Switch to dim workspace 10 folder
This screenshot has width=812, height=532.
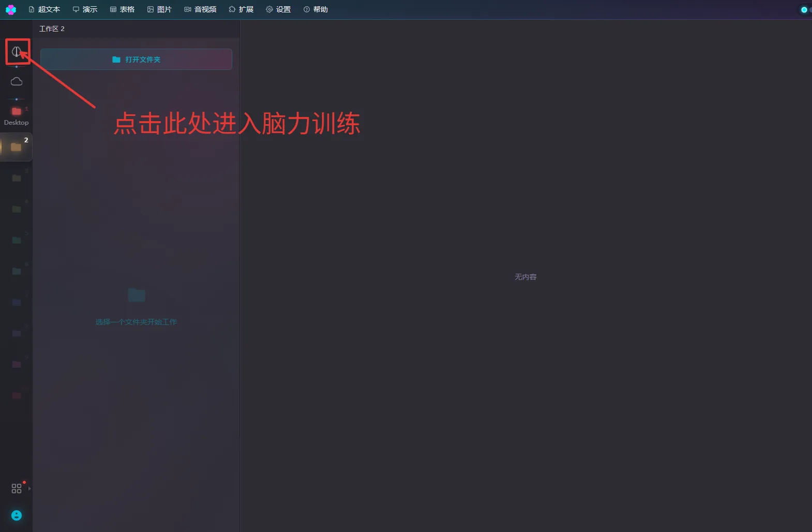pyautogui.click(x=17, y=395)
